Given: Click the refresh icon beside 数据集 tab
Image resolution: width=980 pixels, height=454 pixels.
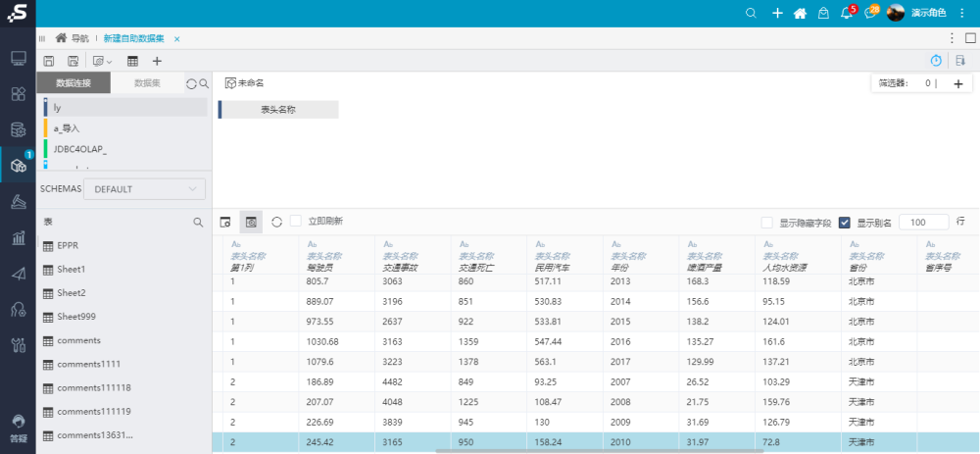Looking at the screenshot, I should point(191,84).
